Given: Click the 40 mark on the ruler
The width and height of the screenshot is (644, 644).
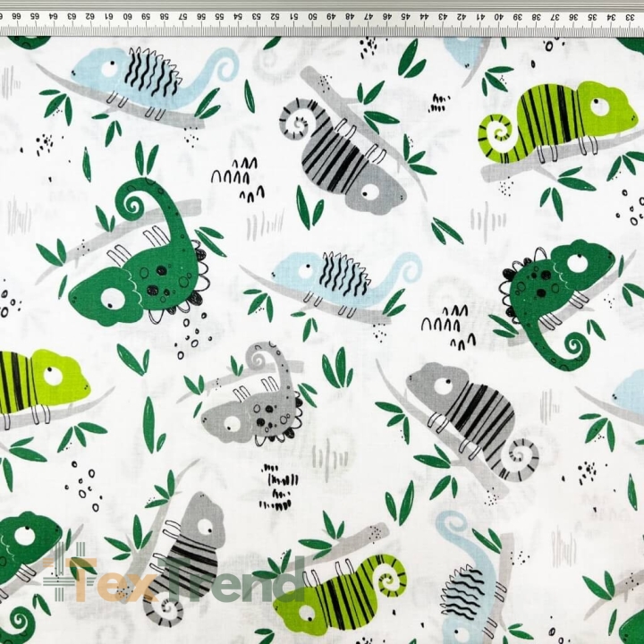Looking at the screenshot, I should 496,17.
